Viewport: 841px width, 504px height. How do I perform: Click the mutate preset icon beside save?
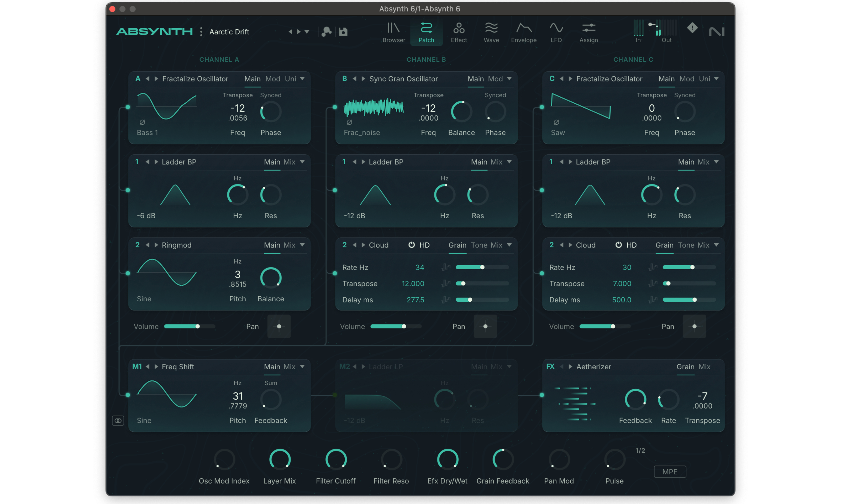[326, 32]
